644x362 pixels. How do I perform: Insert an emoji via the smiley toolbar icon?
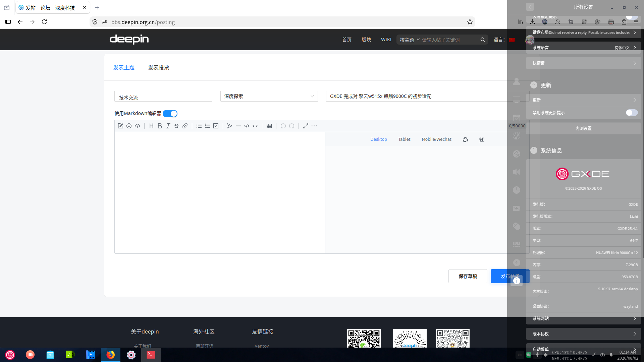tap(129, 126)
